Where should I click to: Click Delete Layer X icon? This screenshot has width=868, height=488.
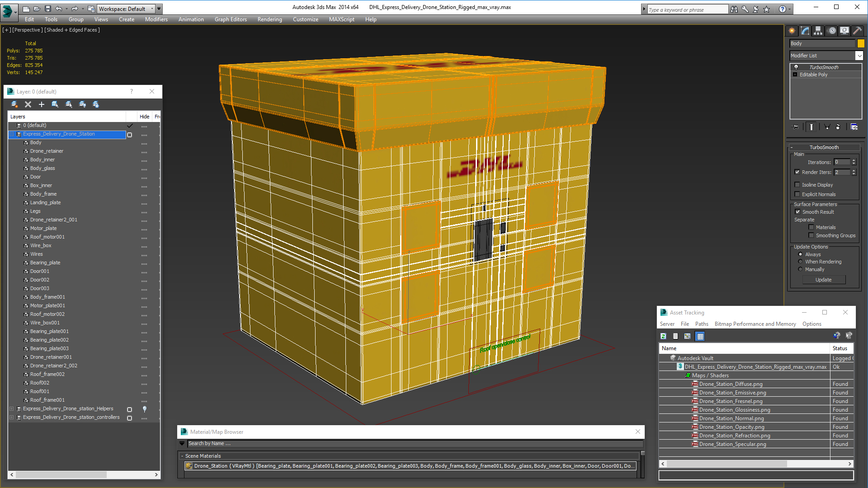pos(28,104)
